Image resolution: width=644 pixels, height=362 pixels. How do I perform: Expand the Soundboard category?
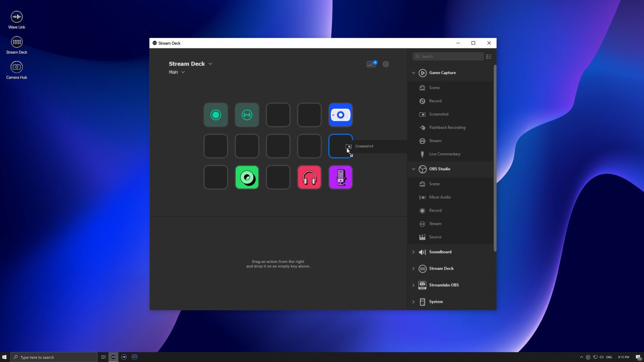413,251
